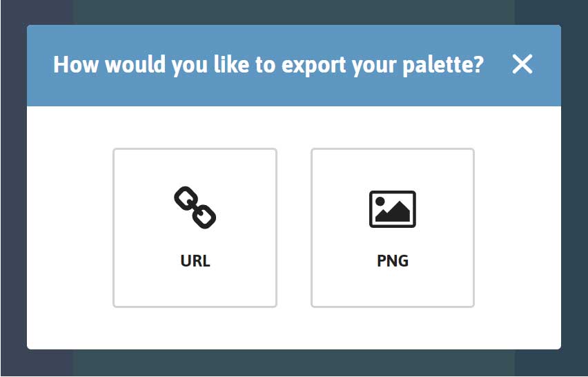
Task: Click the chain link icon for URL export
Action: [x=195, y=207]
